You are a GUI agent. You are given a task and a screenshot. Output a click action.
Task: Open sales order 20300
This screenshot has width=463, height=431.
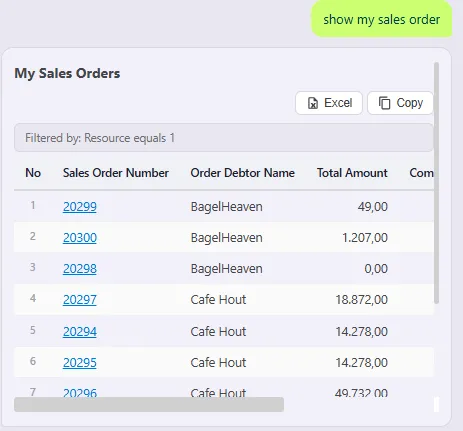[x=80, y=238]
